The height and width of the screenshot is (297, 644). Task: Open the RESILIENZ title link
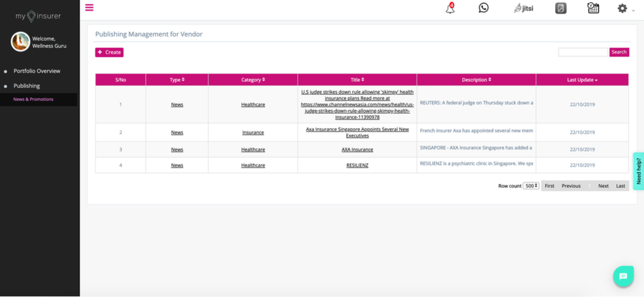tap(357, 165)
